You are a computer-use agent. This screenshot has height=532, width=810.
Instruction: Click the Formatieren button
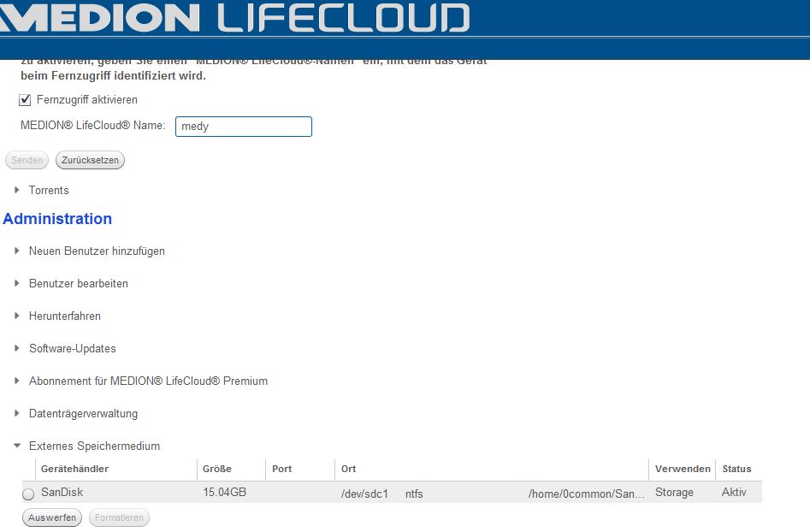[119, 517]
